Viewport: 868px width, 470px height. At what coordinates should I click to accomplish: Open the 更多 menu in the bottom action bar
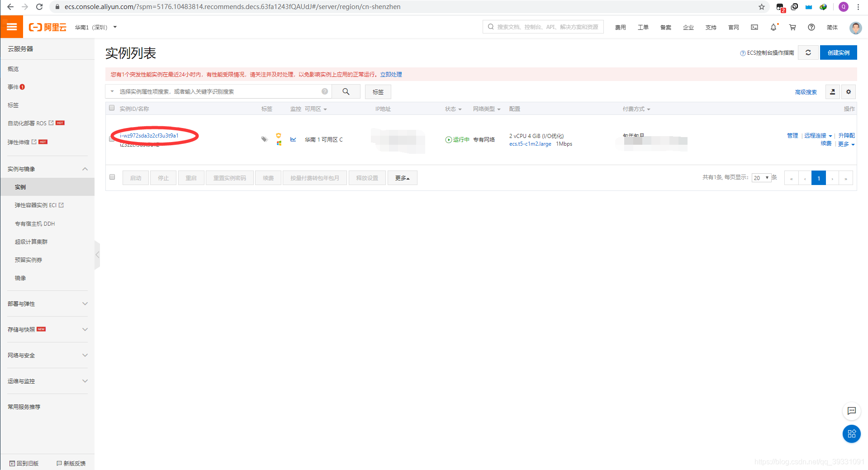tap(402, 177)
